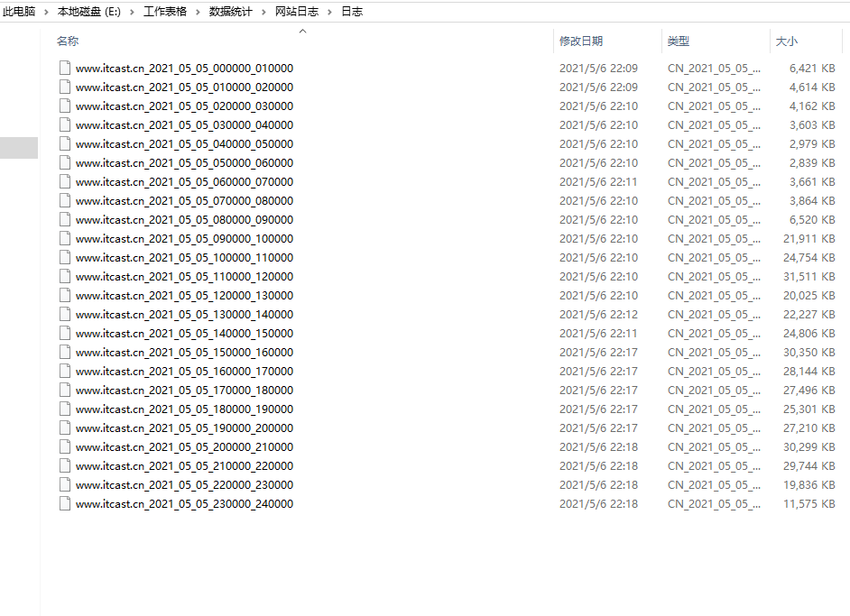Viewport: 850px width, 616px height.
Task: Select file www.itcast.cn_2021_05_05_150000_160000
Action: (x=184, y=353)
